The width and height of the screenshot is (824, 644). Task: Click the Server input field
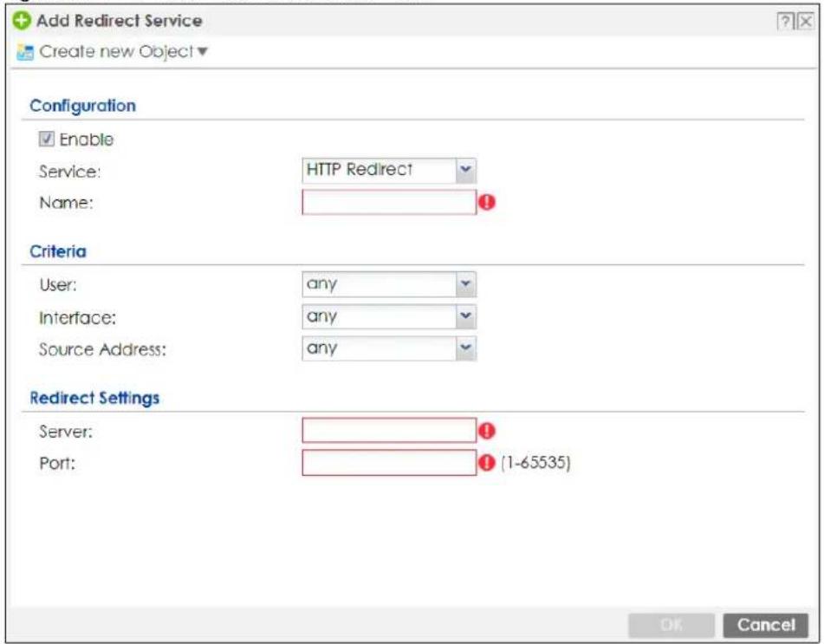(389, 431)
